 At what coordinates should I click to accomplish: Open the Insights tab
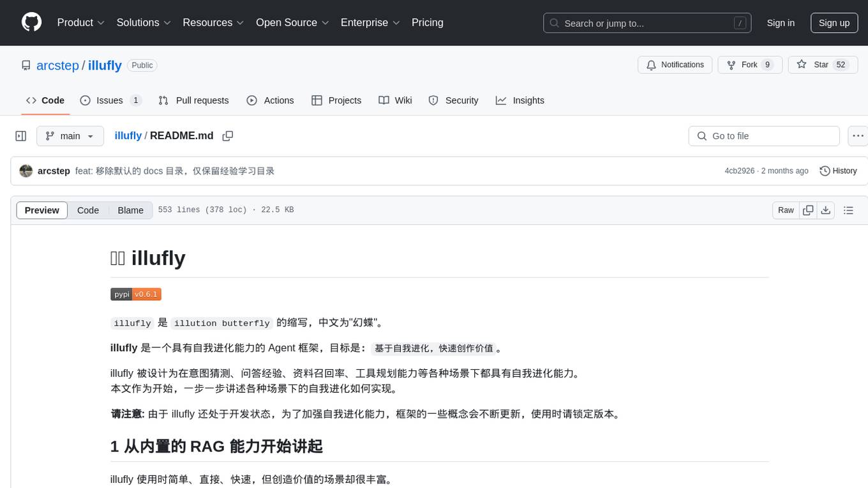pyautogui.click(x=520, y=100)
